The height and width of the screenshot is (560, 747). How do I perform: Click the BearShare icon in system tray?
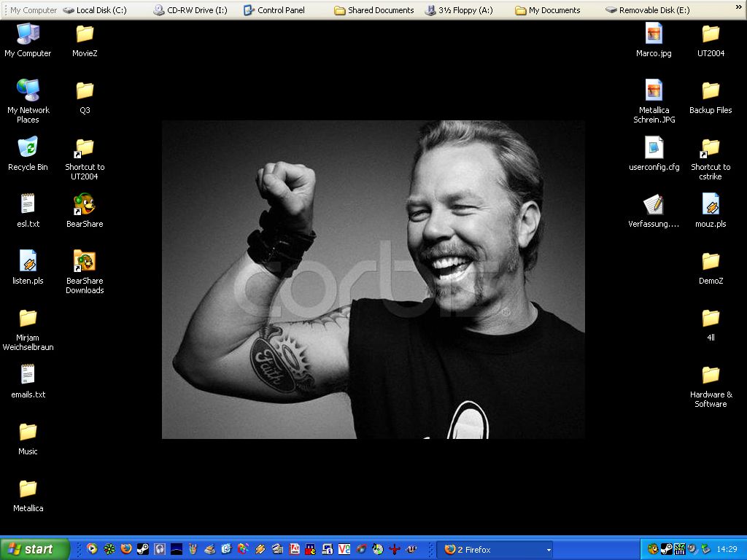[x=653, y=549]
